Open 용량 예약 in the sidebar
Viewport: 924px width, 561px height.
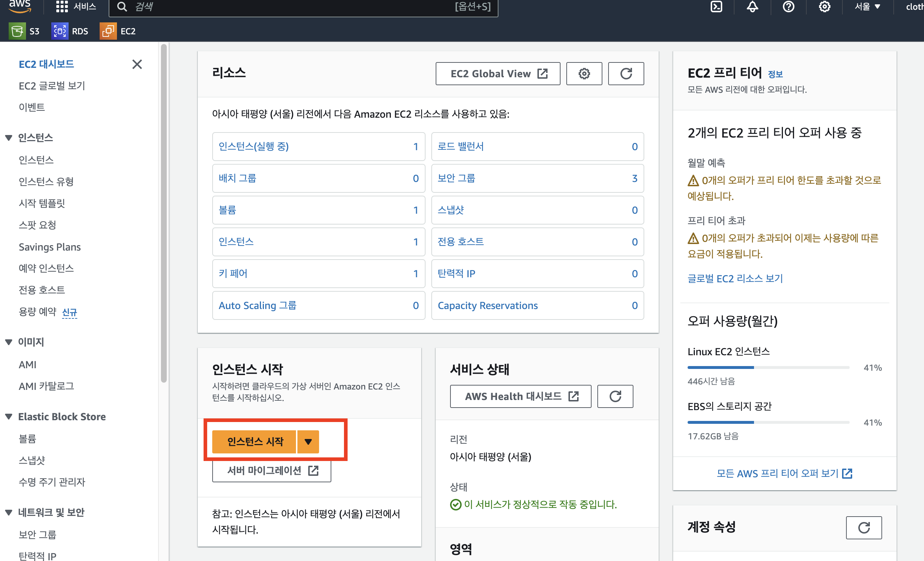click(x=38, y=311)
